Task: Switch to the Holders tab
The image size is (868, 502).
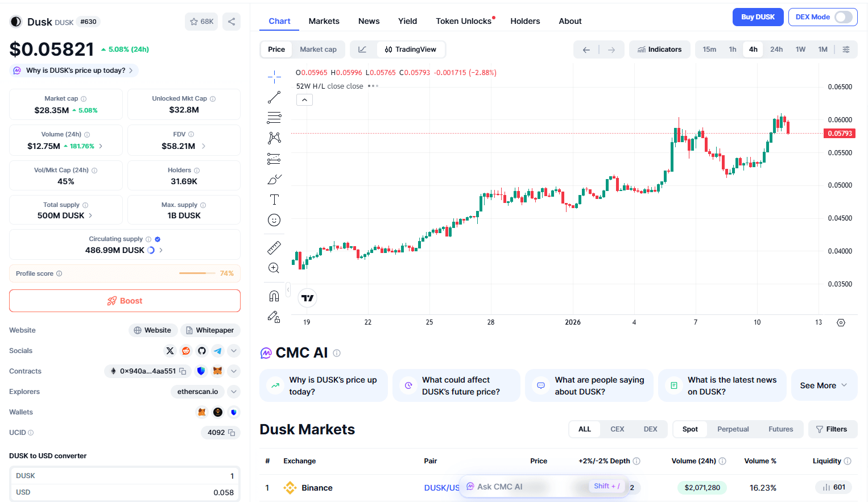Action: pos(525,21)
